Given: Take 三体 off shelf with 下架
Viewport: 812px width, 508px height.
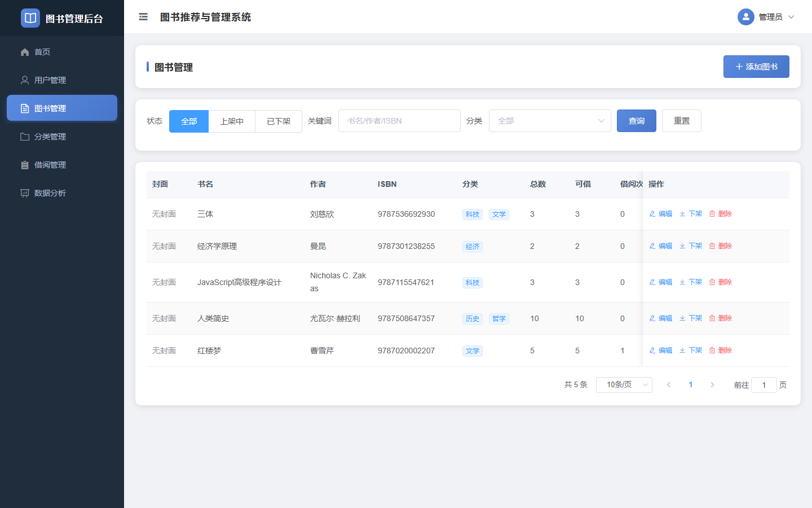Looking at the screenshot, I should tap(691, 214).
